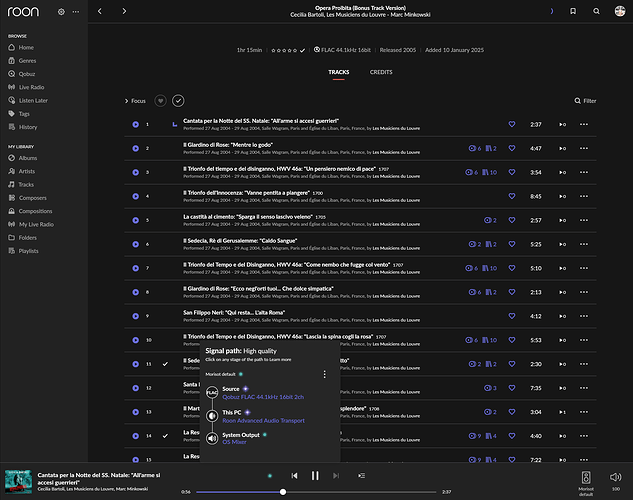
Task: Show the versions count of track 7
Action: click(x=490, y=268)
